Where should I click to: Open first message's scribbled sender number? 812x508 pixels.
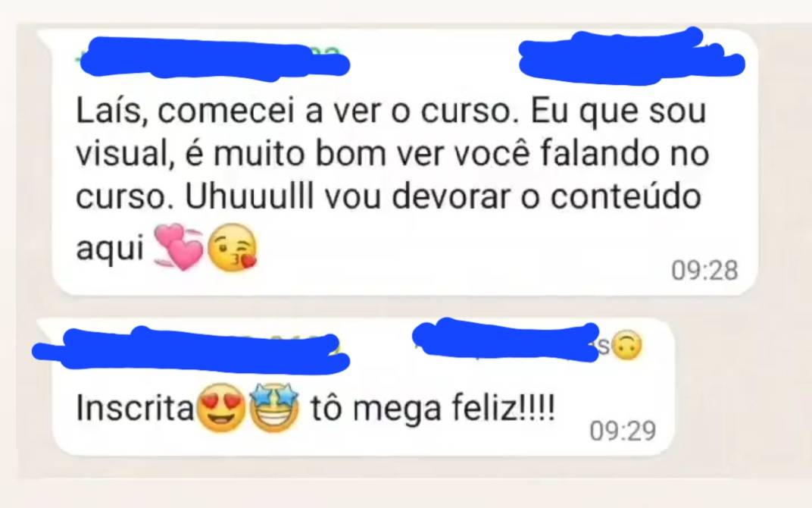coord(214,58)
